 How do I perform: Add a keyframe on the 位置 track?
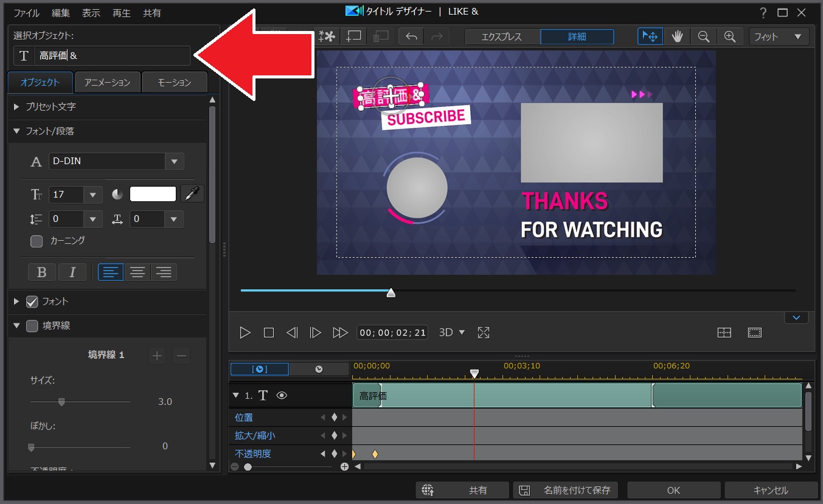point(334,418)
